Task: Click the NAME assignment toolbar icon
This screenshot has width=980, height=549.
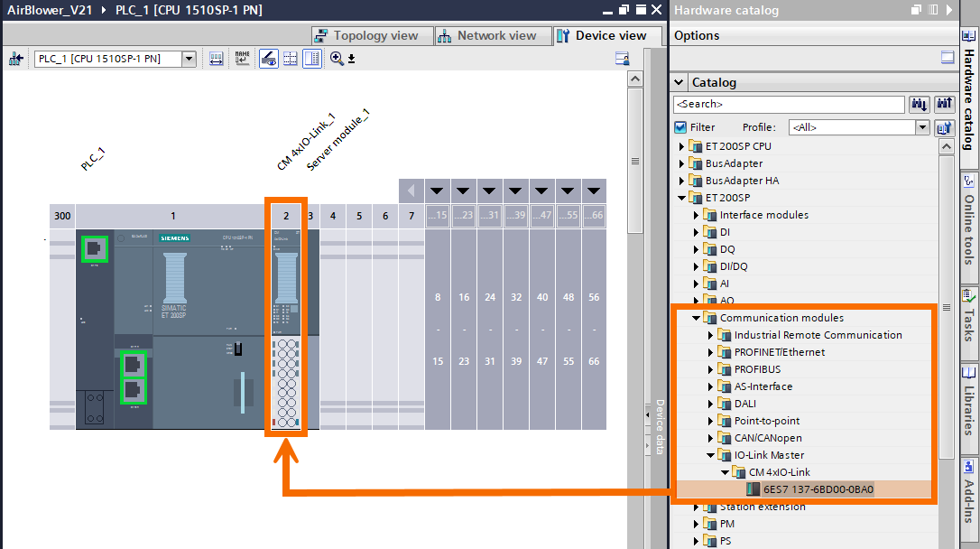Action: tap(243, 59)
